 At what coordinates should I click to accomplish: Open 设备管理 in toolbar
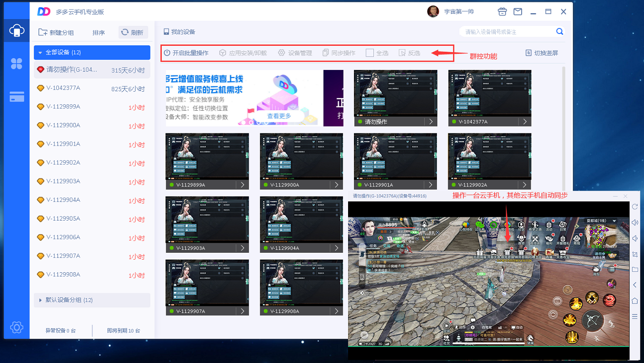[x=295, y=53]
